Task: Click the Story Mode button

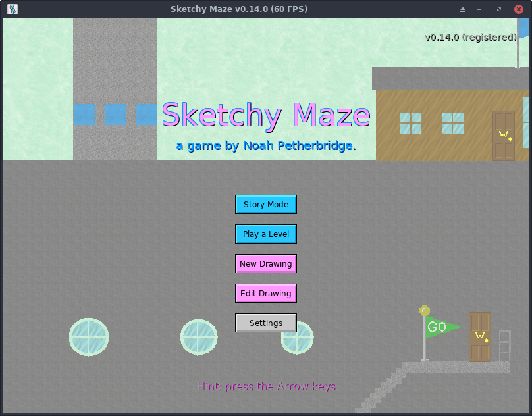Action: (x=266, y=205)
